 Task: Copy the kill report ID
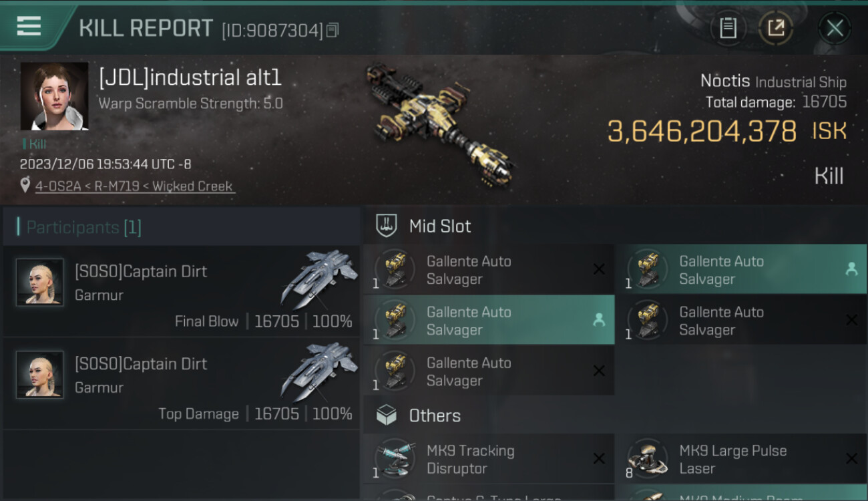(333, 29)
